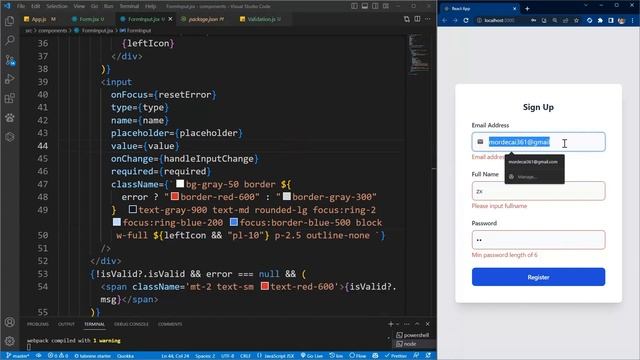This screenshot has height=360, width=640.
Task: Open the Terminal menu
Action: click(129, 6)
